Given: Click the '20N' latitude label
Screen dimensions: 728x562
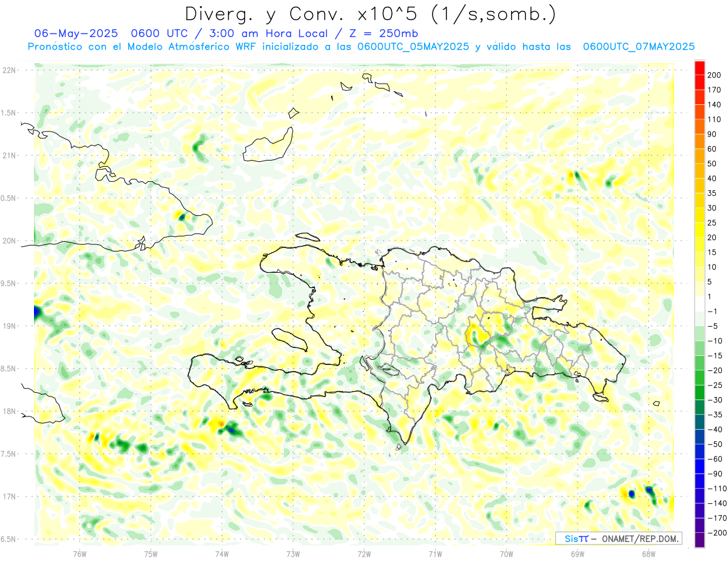Looking at the screenshot, I should click(x=9, y=241).
